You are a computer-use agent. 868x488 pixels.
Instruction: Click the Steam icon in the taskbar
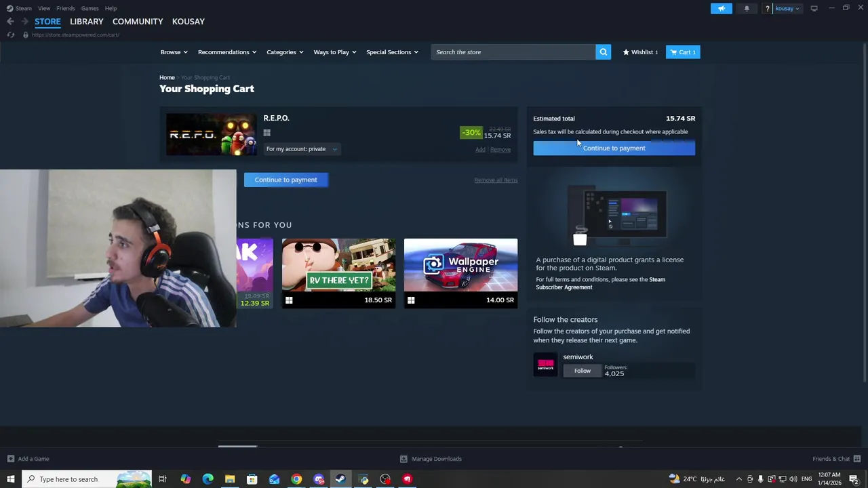[x=340, y=479]
